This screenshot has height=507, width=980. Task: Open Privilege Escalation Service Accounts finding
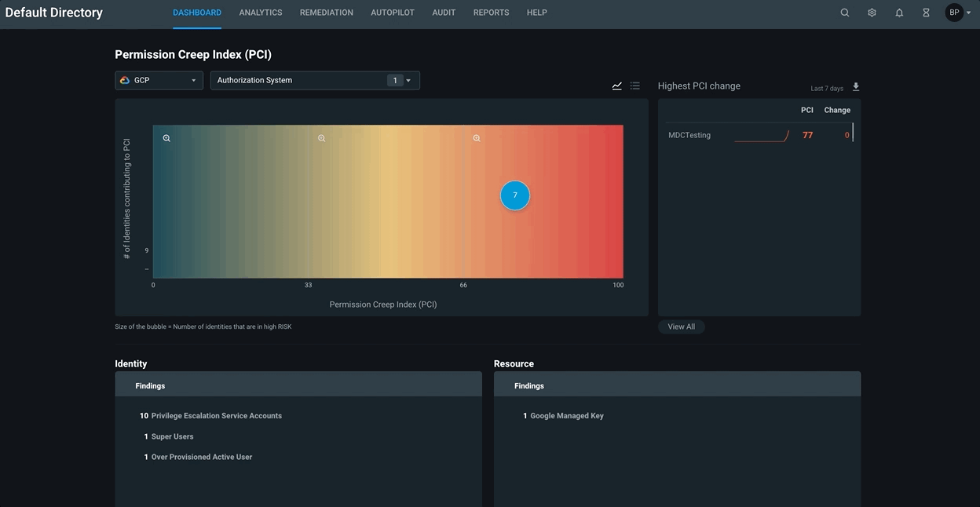[x=216, y=416]
